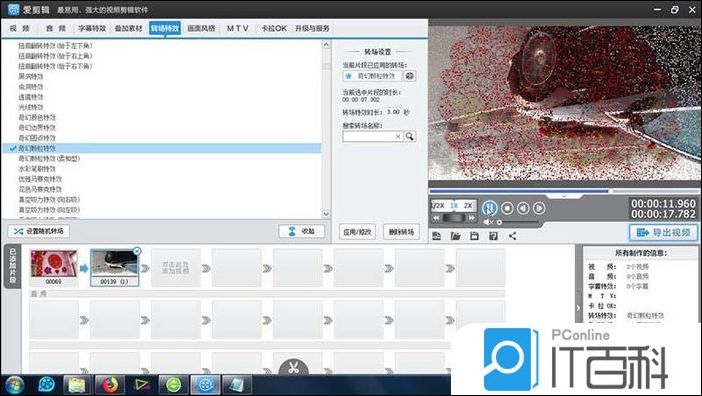Toggle the muted speaker icon
Viewport: 702px width, 396px height.
pyautogui.click(x=488, y=222)
